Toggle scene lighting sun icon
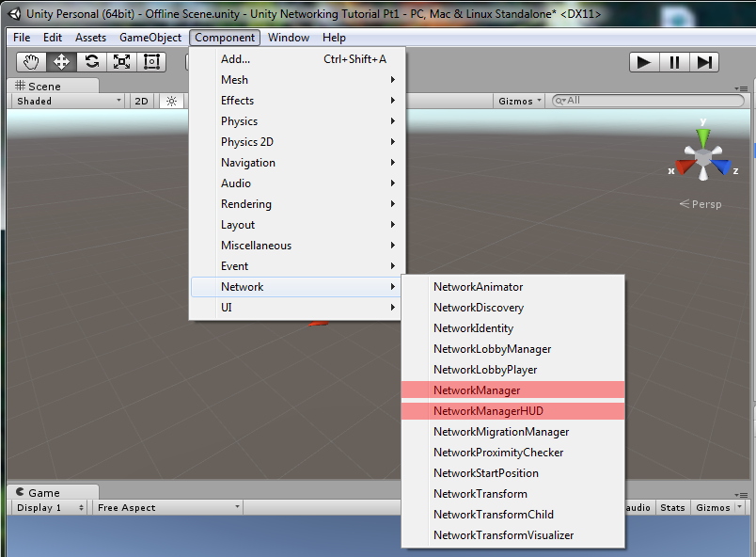Screen dimensions: 756x557 [171, 102]
